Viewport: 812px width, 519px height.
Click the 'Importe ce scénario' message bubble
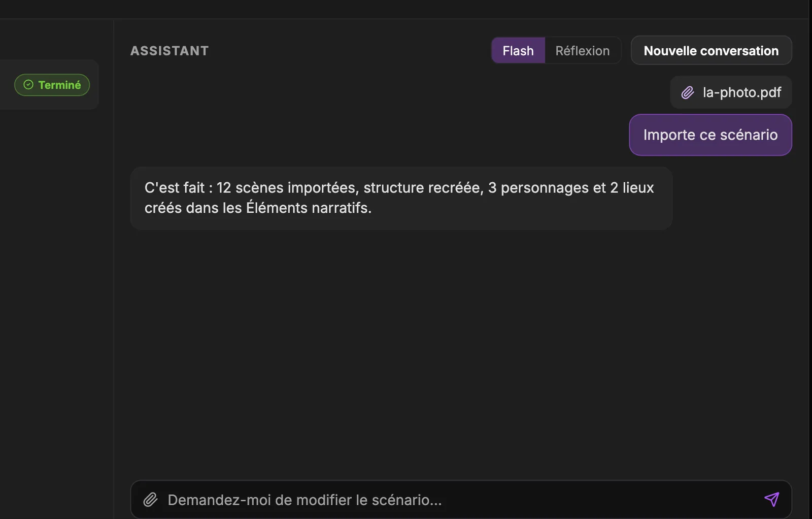pos(710,135)
